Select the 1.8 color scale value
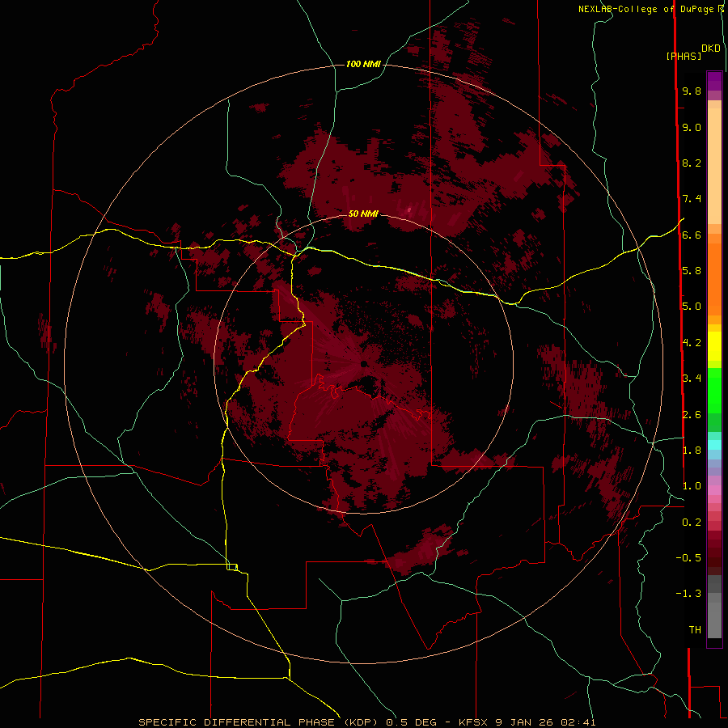The image size is (728, 728). 692,451
